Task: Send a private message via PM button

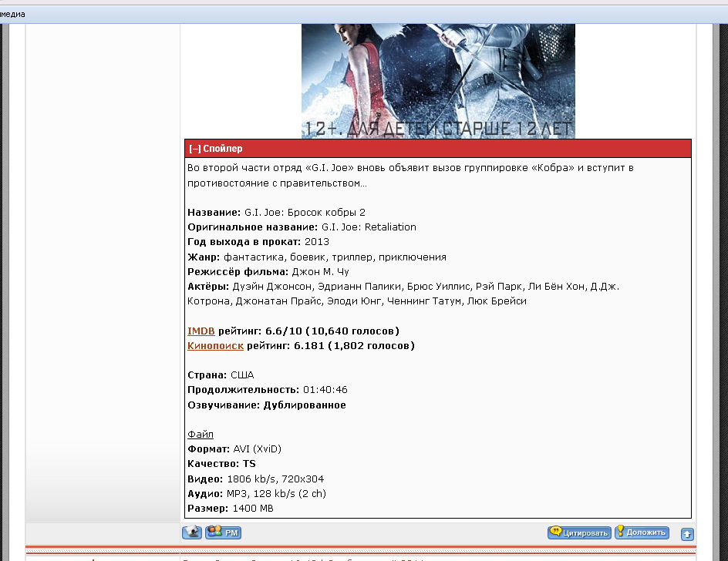Action: click(x=224, y=532)
